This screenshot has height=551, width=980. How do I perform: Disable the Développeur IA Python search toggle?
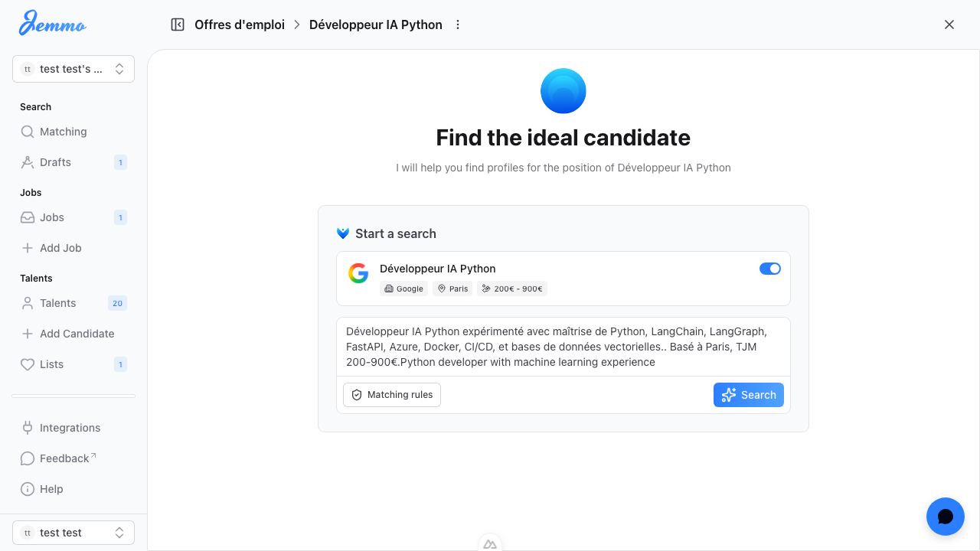click(769, 269)
